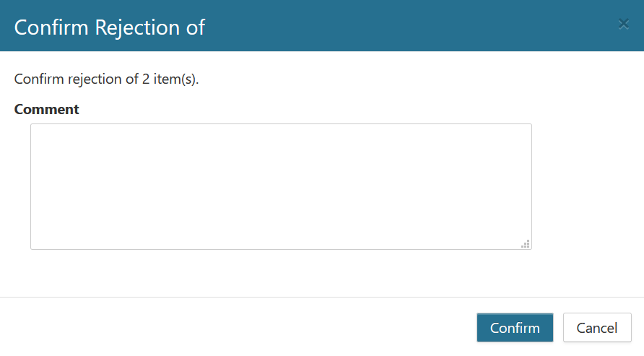The image size is (644, 356).
Task: Select the textarea resize handle
Action: click(x=526, y=244)
